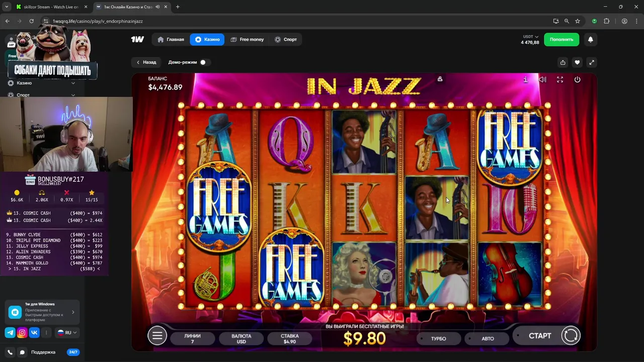The width and height of the screenshot is (644, 362).
Task: Click the $9.80 win amount
Action: click(x=364, y=339)
